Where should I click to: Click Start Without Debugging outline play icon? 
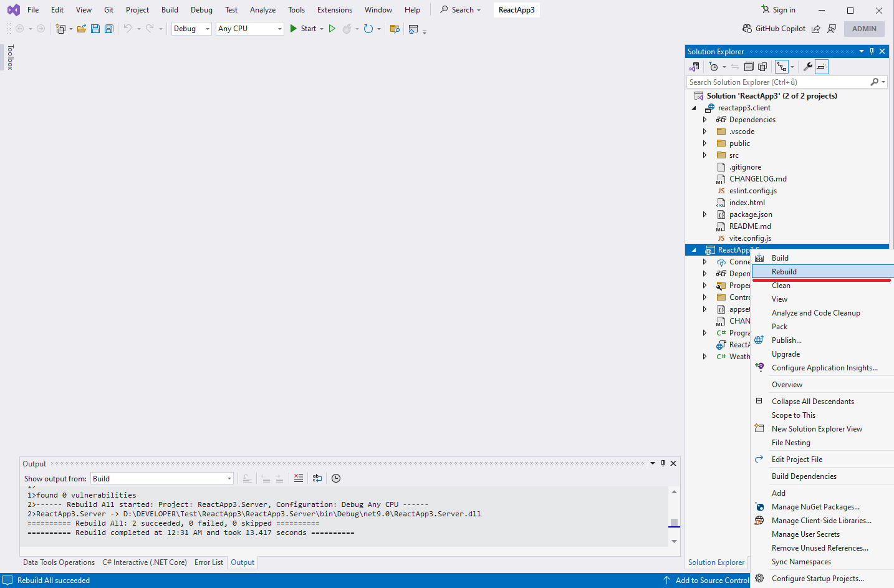[x=332, y=29]
